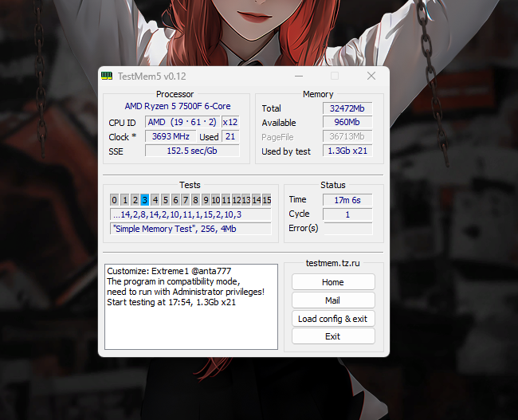Image resolution: width=518 pixels, height=420 pixels.
Task: Click the Mail button
Action: [333, 300]
